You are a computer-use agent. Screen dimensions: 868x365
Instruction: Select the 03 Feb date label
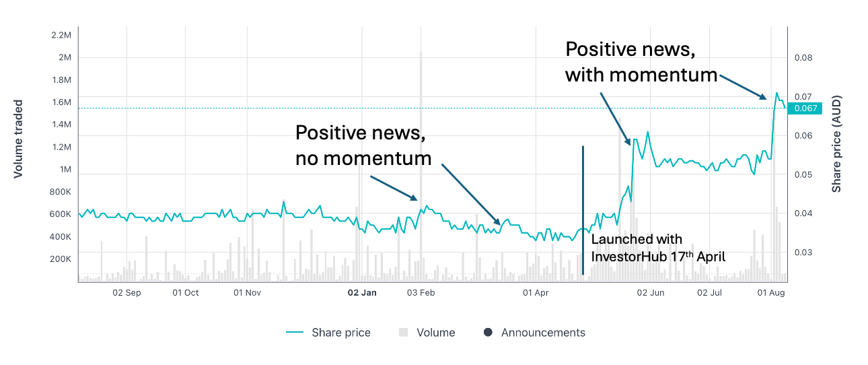point(421,293)
